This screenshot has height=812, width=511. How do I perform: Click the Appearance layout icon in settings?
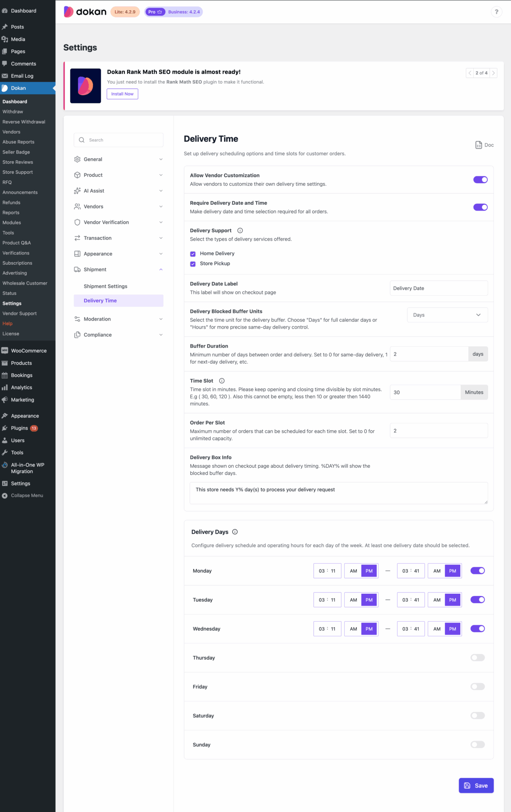pos(77,254)
